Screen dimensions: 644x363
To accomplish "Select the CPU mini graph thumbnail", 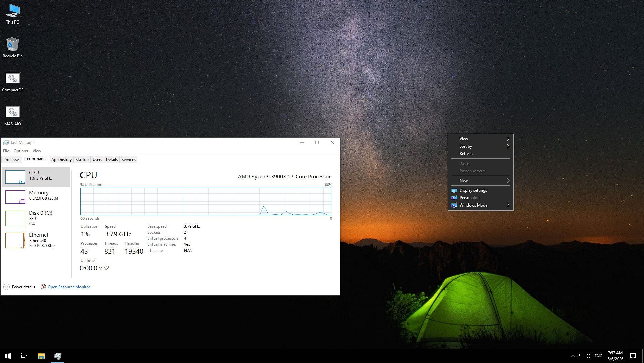I will click(15, 177).
